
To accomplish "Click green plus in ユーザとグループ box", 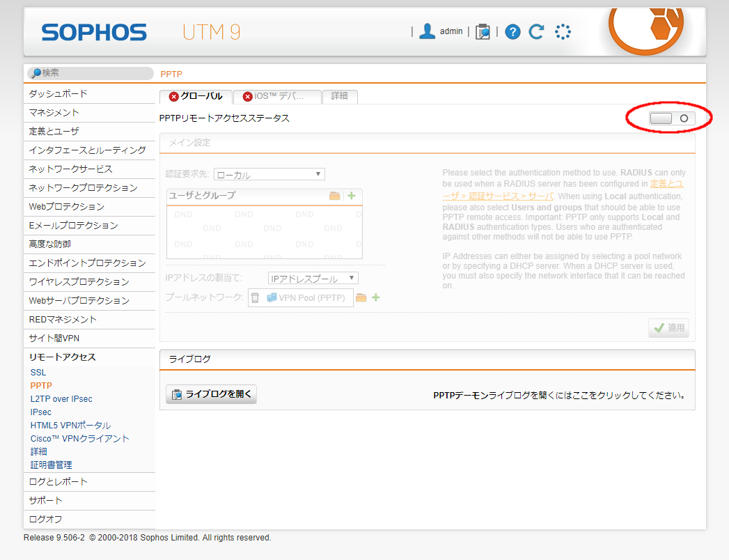I will click(352, 196).
